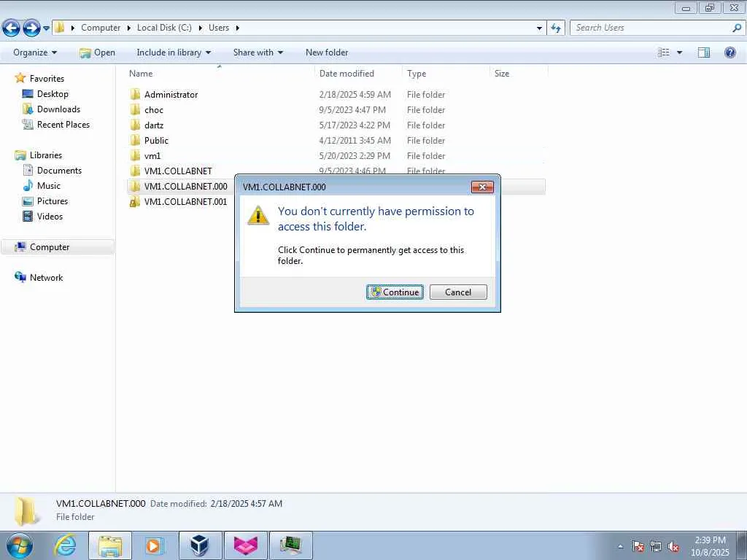Click the Users breadcrumb segment
The height and width of the screenshot is (560, 747).
click(x=219, y=28)
